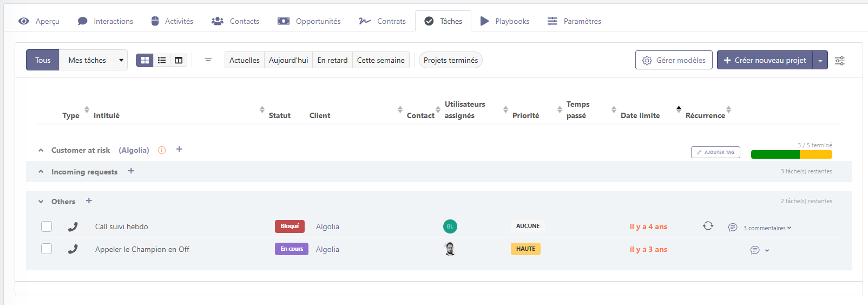Screen dimensions: 868x305
Task: Click the Gérer modèles button
Action: click(674, 60)
